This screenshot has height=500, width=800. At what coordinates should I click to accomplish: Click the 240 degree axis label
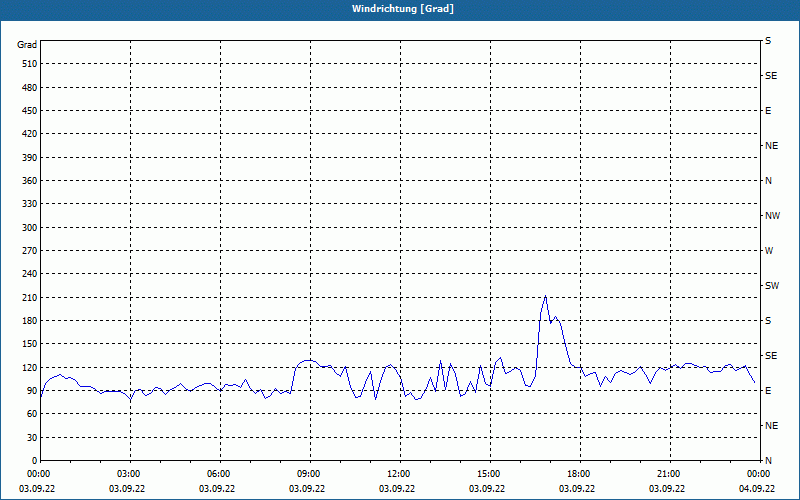[29, 274]
